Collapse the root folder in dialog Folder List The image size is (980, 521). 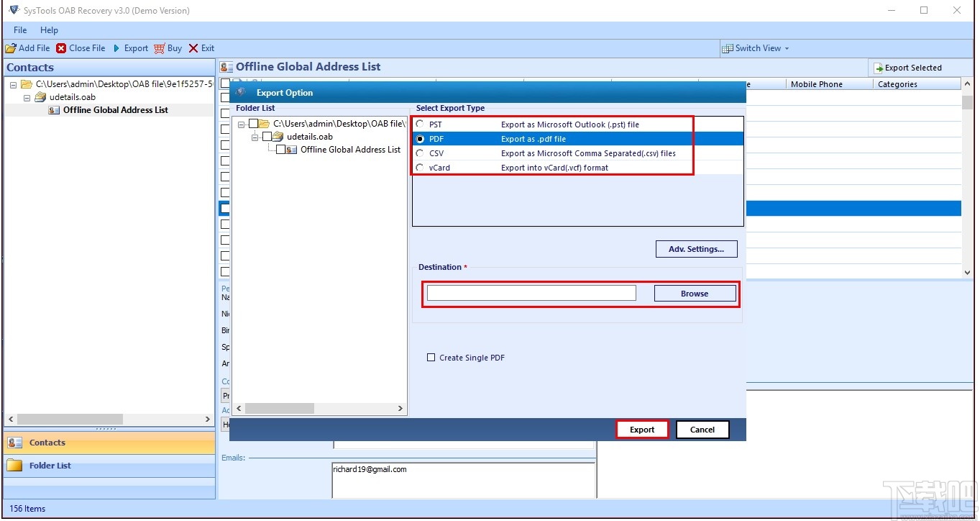[242, 124]
